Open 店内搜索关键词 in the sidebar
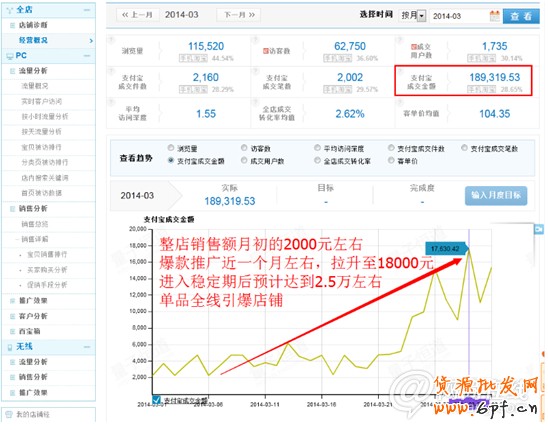The image size is (548, 430). click(x=45, y=178)
